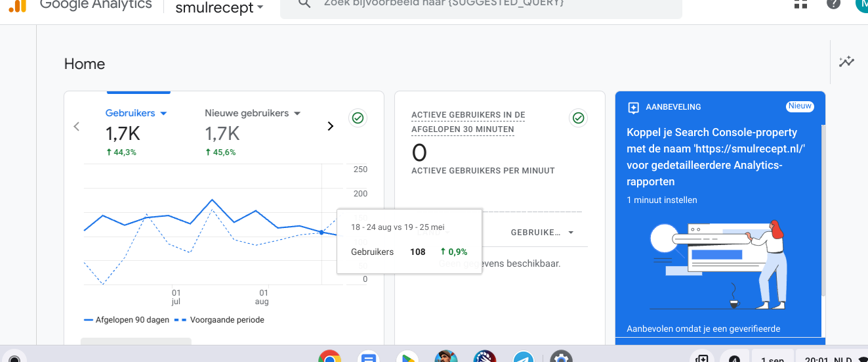868x362 pixels.
Task: Go to next metric with right chevron
Action: click(x=331, y=126)
